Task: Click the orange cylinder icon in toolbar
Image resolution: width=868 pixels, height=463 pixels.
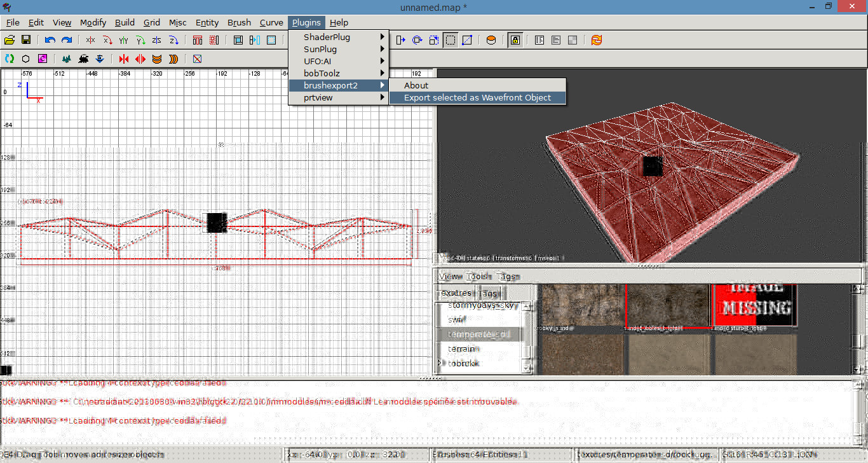Action: click(x=491, y=40)
